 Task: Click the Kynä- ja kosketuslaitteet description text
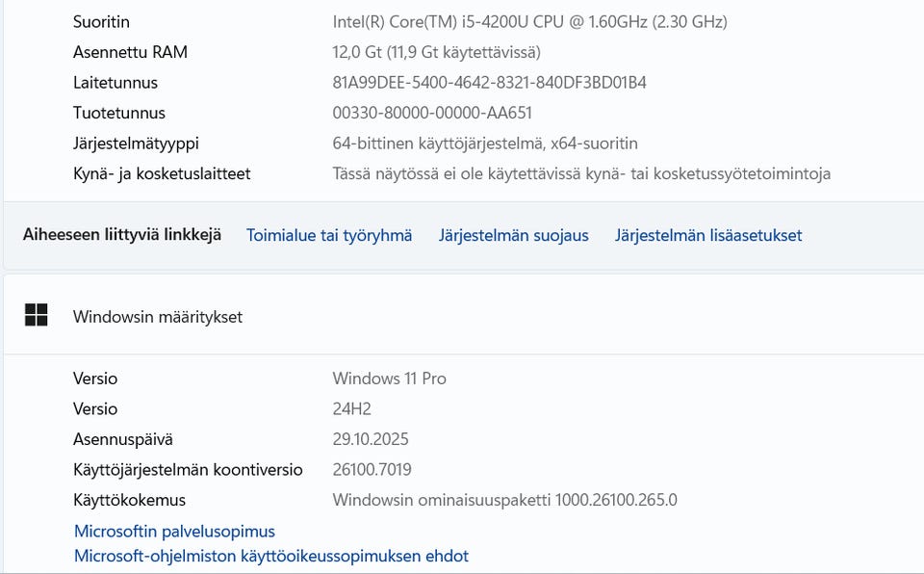click(581, 174)
